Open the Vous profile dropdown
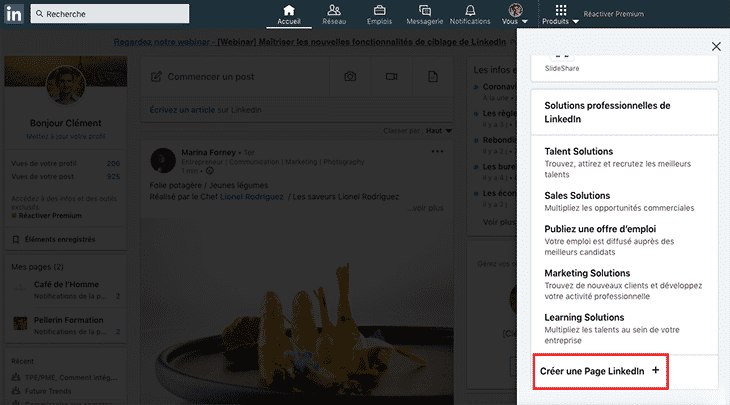 [515, 14]
